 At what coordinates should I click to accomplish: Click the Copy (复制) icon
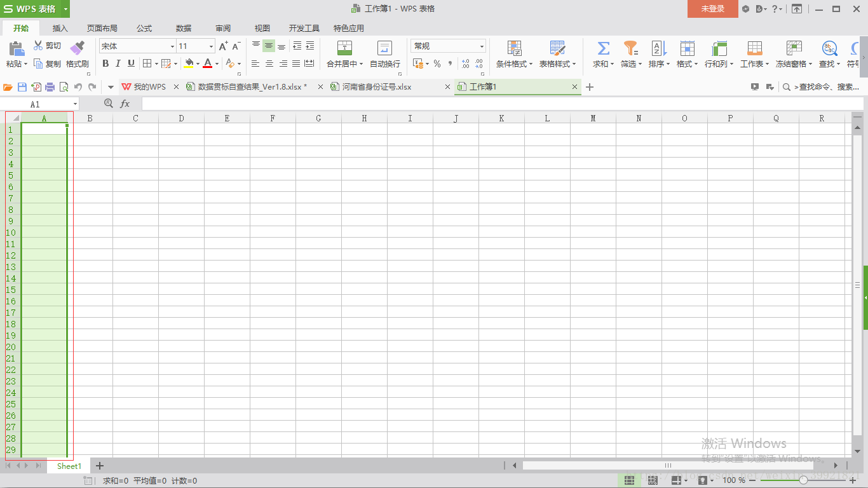tap(38, 64)
